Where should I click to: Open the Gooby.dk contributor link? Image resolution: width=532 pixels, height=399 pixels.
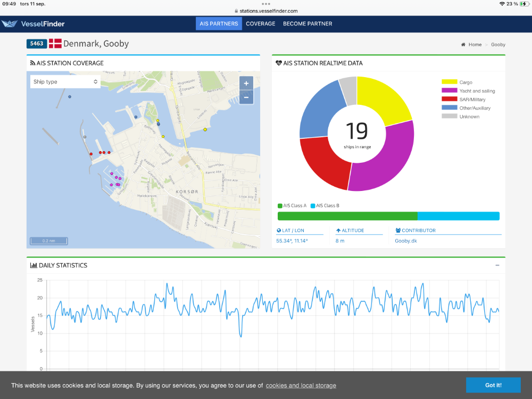point(406,241)
